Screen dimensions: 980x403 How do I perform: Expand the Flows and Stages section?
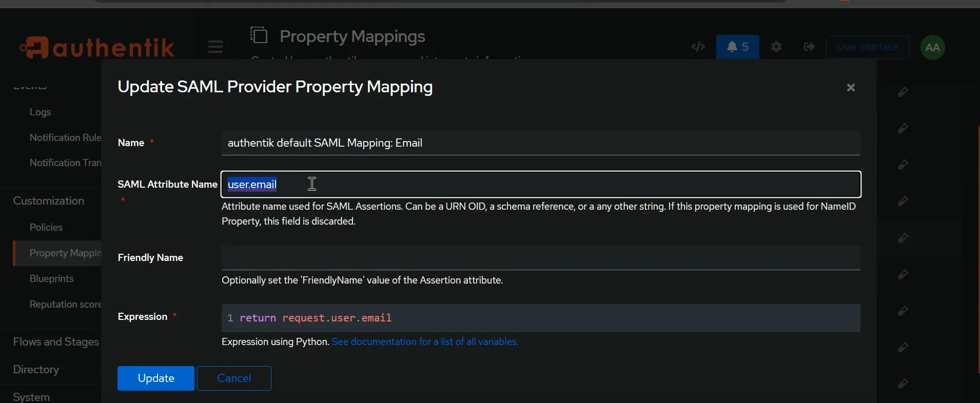click(56, 342)
